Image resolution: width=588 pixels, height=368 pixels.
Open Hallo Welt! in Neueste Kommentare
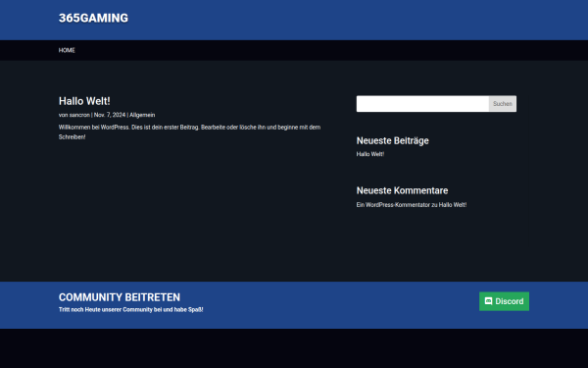[453, 205]
